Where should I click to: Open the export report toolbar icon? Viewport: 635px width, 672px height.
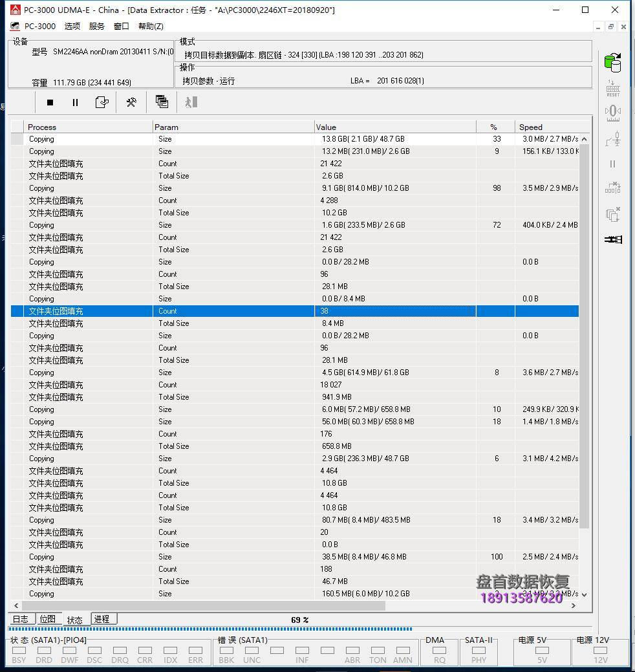pos(102,102)
